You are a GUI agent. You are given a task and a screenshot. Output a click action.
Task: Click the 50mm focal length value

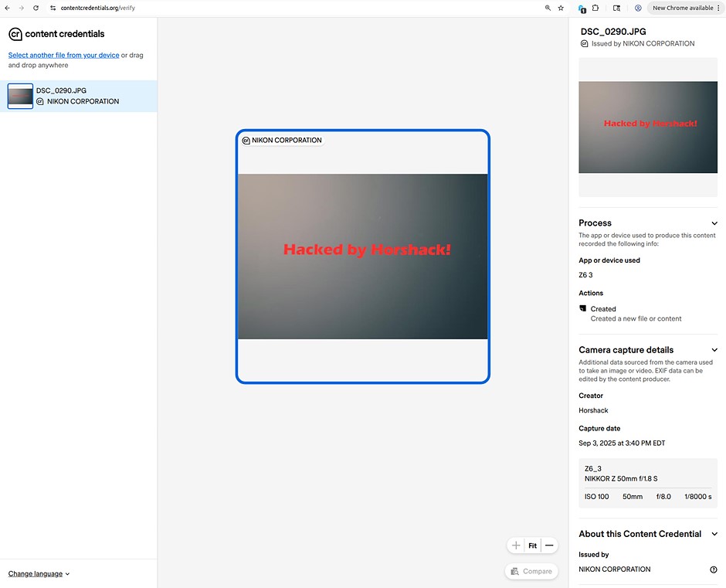click(x=633, y=497)
